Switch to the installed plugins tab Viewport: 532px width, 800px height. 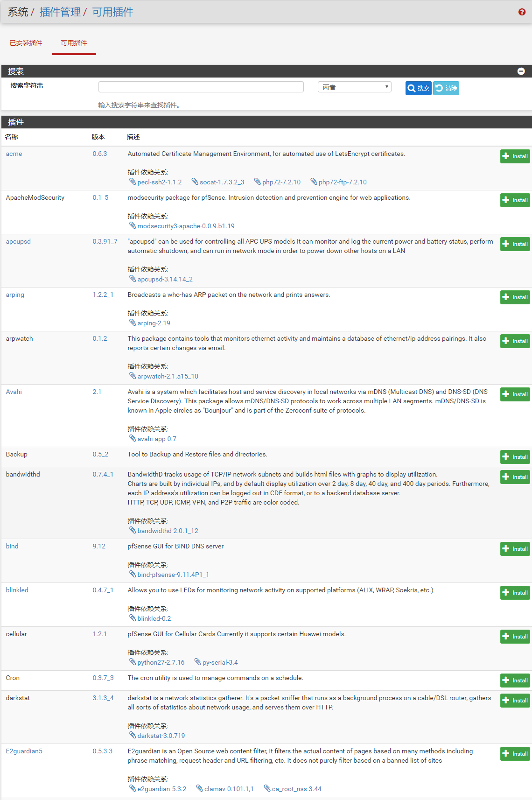tap(26, 43)
